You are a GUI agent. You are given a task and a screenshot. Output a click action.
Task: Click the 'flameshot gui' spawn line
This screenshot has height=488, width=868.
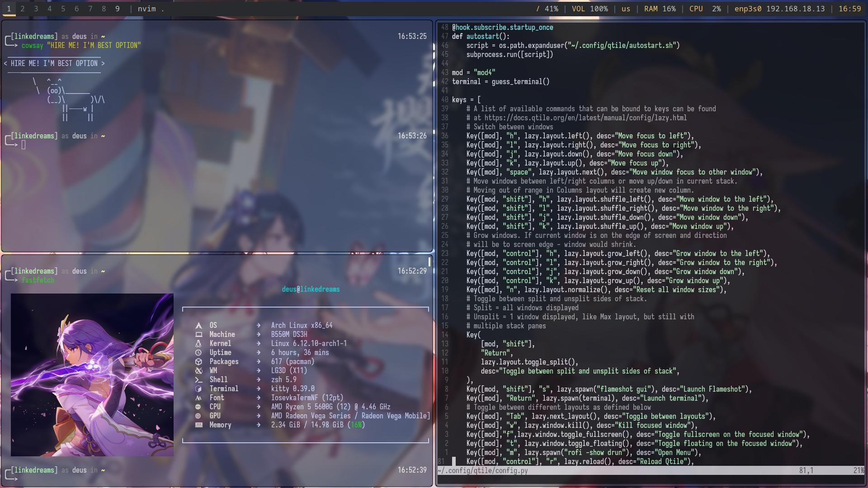click(609, 389)
